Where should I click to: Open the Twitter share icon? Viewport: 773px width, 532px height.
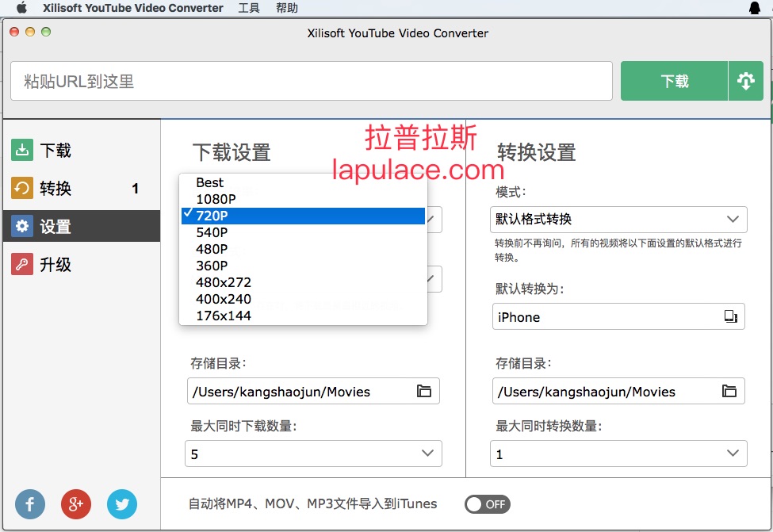pos(122,504)
